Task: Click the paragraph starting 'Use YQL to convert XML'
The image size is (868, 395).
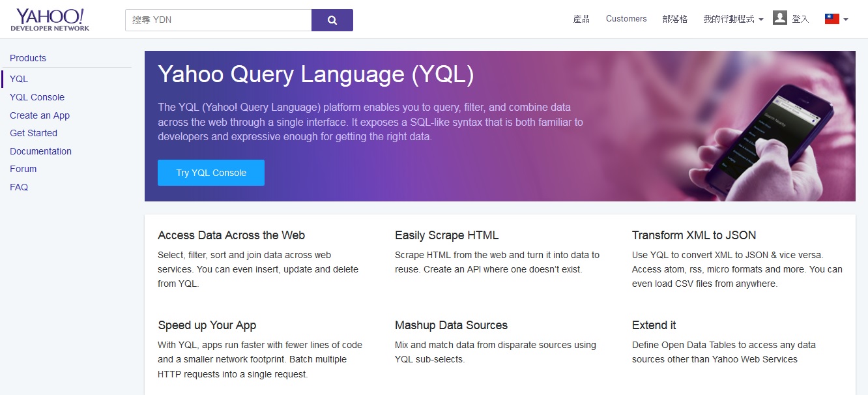Action: click(x=737, y=269)
